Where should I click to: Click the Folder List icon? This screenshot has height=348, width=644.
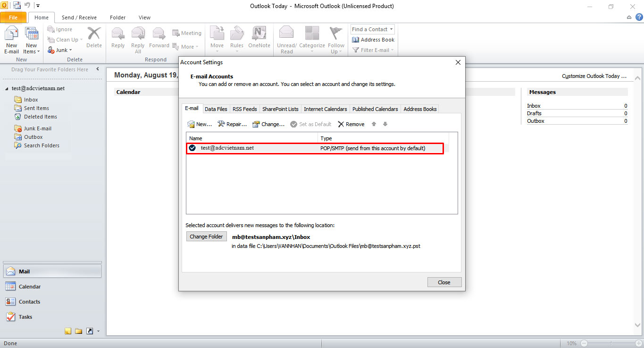[x=78, y=331]
